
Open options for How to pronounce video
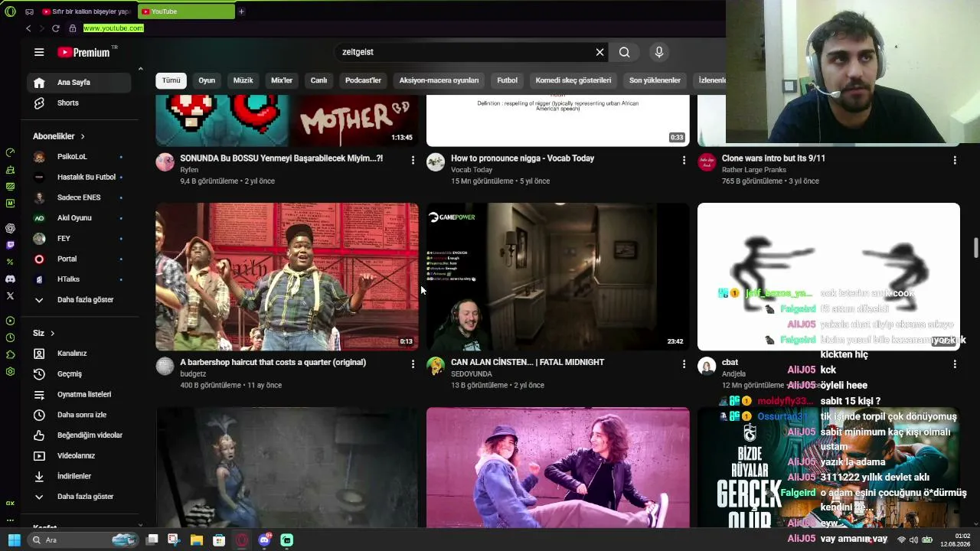click(x=684, y=160)
